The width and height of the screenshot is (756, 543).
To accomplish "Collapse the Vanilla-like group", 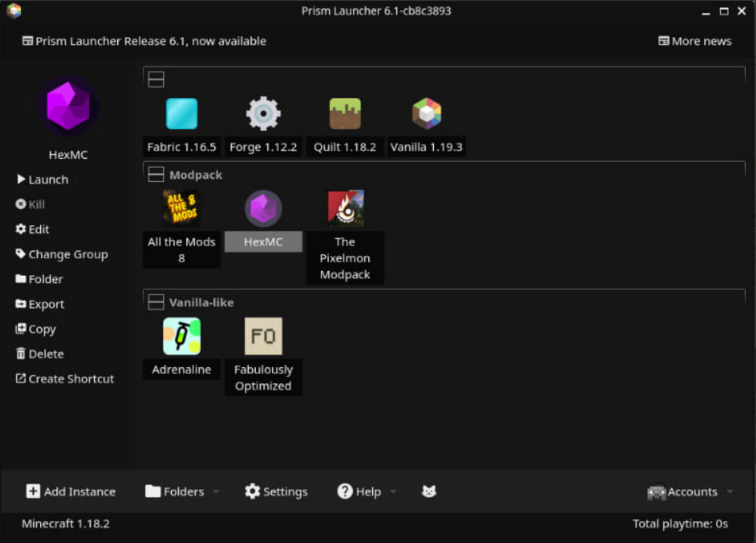I will pyautogui.click(x=156, y=302).
